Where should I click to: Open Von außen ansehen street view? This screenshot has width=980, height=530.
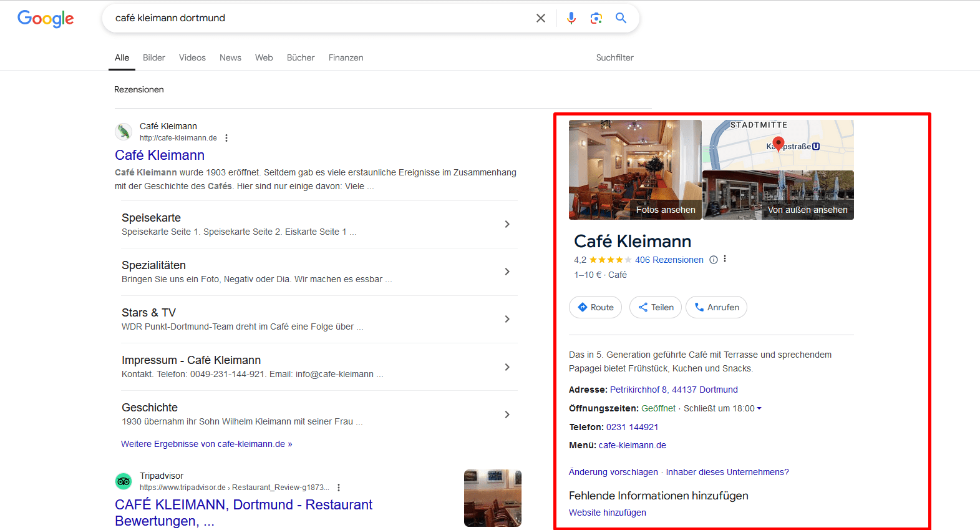coord(778,195)
